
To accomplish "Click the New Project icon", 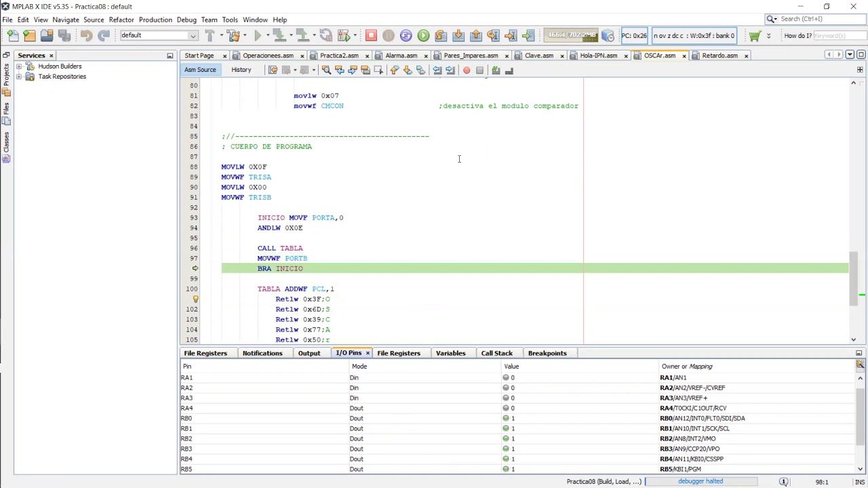I will coord(29,35).
